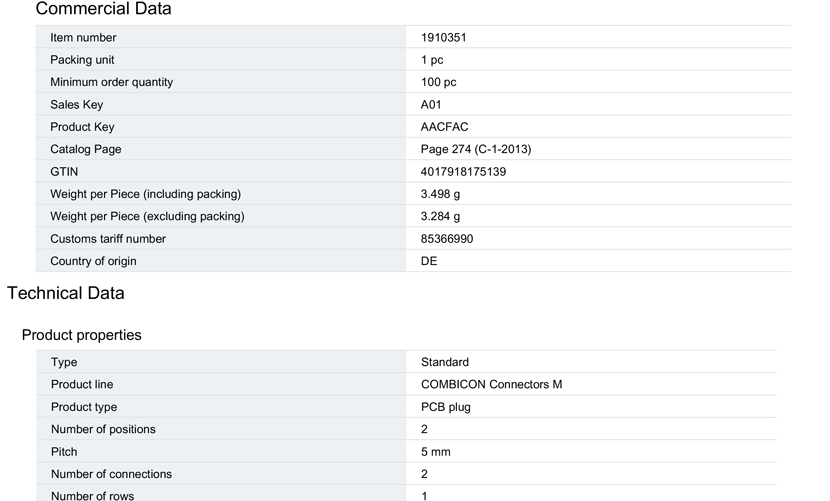Click the Number of connections label
830x501 pixels.
point(111,474)
